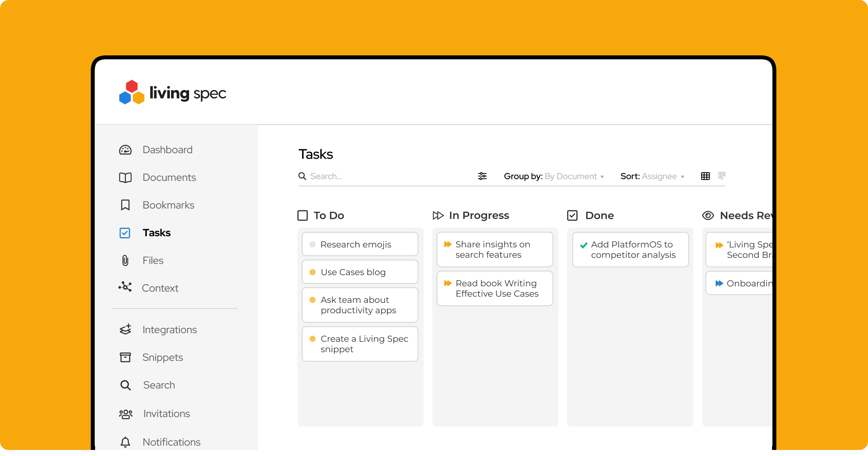
Task: Click the Integrations layers icon
Action: coord(125,330)
